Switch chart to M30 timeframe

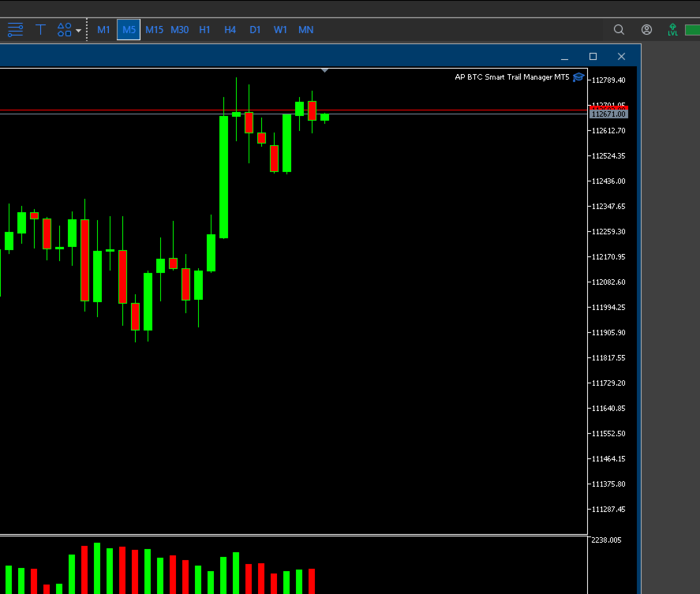pyautogui.click(x=179, y=30)
